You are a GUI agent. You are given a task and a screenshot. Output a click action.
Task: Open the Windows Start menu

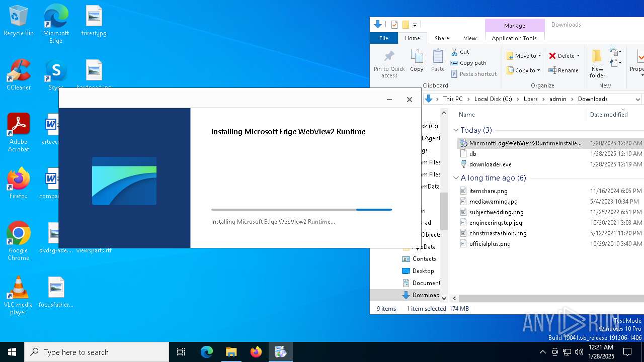[12, 352]
